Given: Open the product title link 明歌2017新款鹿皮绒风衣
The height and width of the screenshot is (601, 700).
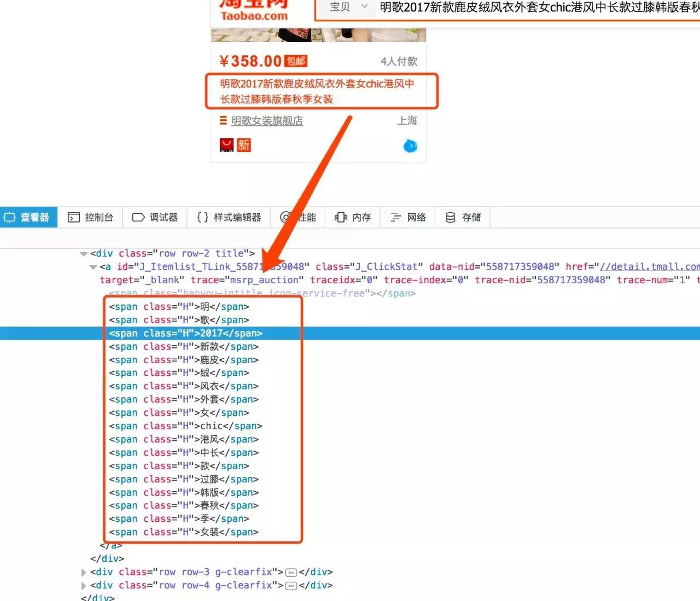Looking at the screenshot, I should coord(317,91).
